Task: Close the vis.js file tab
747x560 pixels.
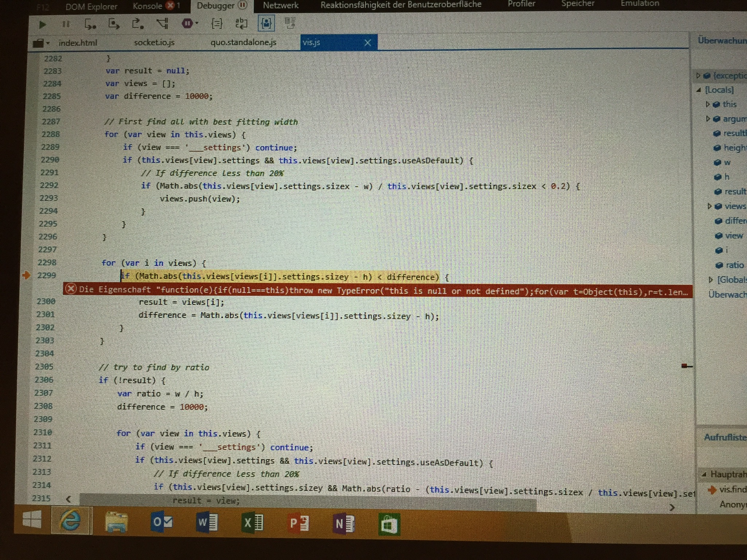Action: 367,43
